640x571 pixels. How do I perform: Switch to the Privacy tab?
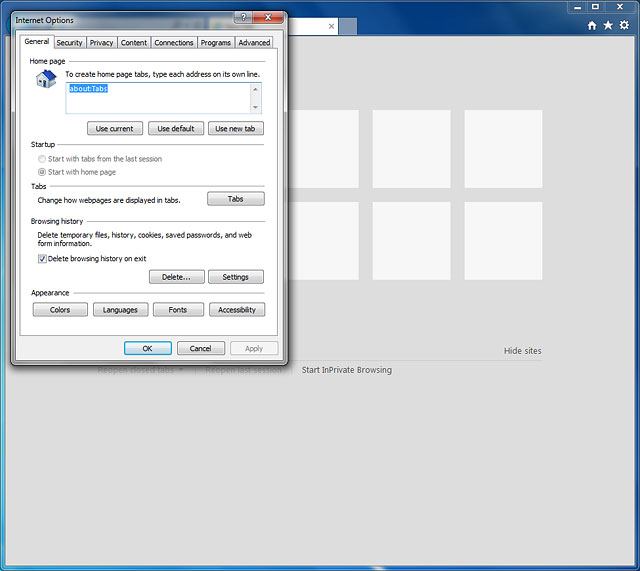coord(101,43)
